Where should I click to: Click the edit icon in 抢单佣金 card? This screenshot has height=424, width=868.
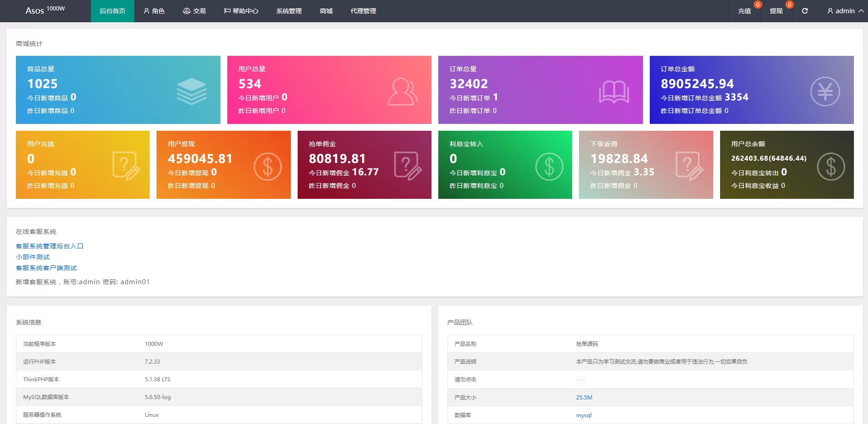tap(407, 166)
